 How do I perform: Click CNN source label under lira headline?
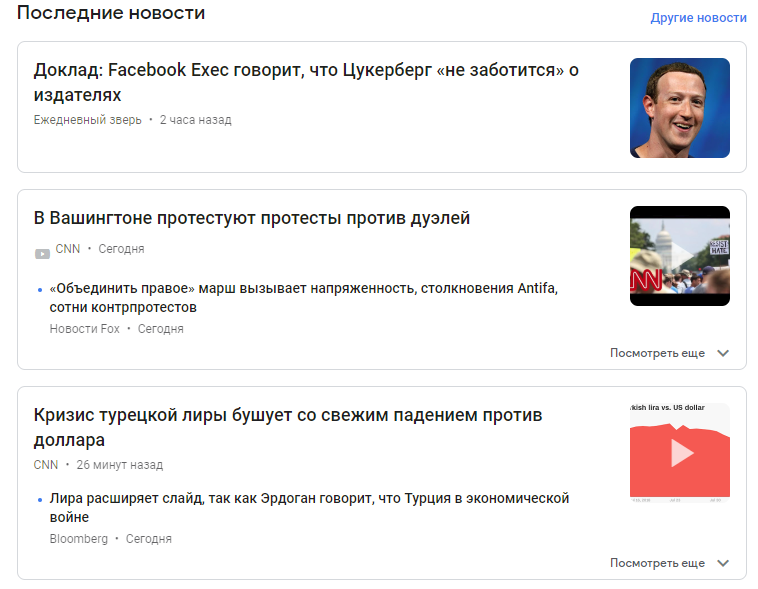(45, 465)
